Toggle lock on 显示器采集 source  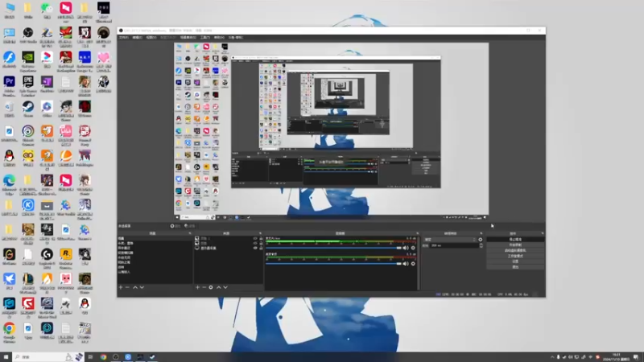pyautogui.click(x=261, y=249)
